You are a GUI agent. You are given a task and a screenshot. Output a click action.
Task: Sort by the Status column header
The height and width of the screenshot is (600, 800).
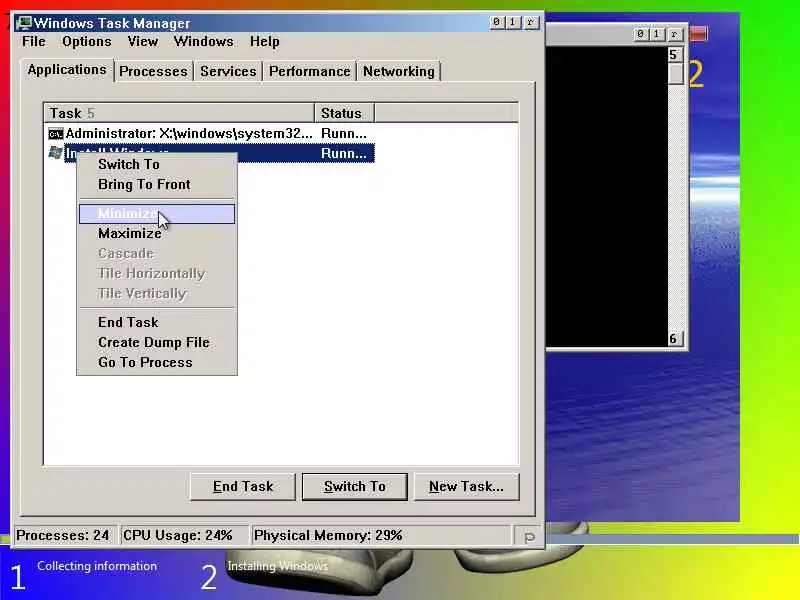pyautogui.click(x=344, y=113)
